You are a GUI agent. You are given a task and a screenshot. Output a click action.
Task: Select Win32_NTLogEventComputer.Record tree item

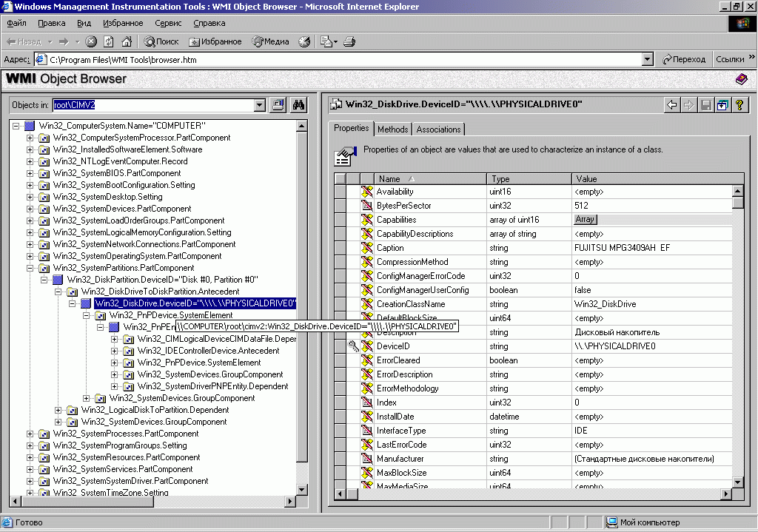click(x=121, y=161)
